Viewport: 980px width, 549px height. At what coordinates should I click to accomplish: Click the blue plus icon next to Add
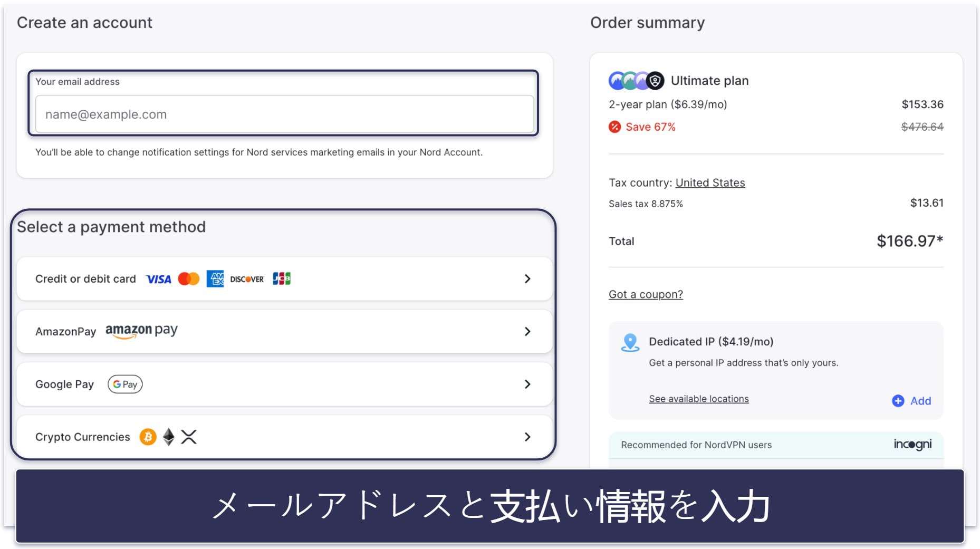pyautogui.click(x=898, y=401)
